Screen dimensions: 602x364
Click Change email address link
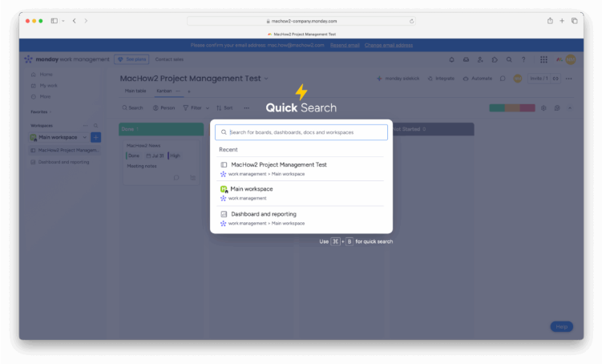(389, 46)
